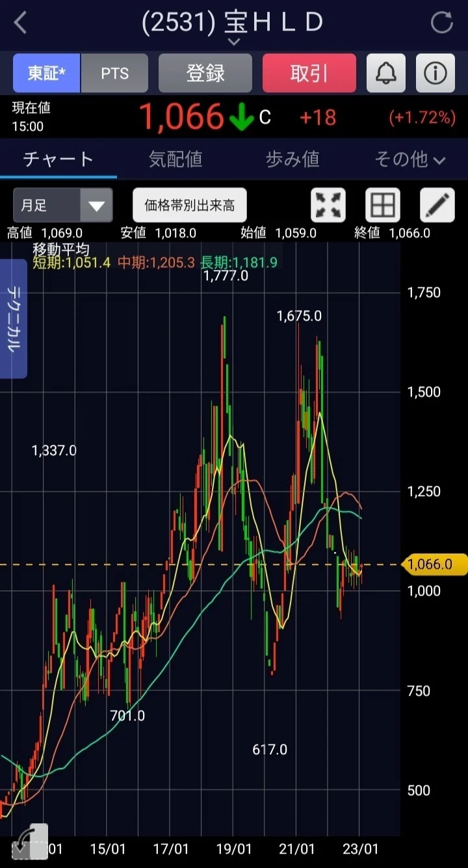Tap the 1,500 price axis label

pos(424,391)
